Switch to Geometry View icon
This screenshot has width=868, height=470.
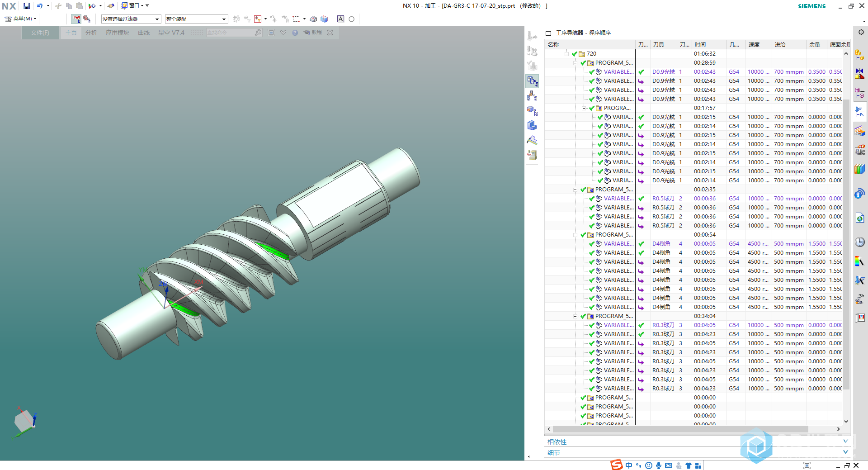[x=533, y=111]
